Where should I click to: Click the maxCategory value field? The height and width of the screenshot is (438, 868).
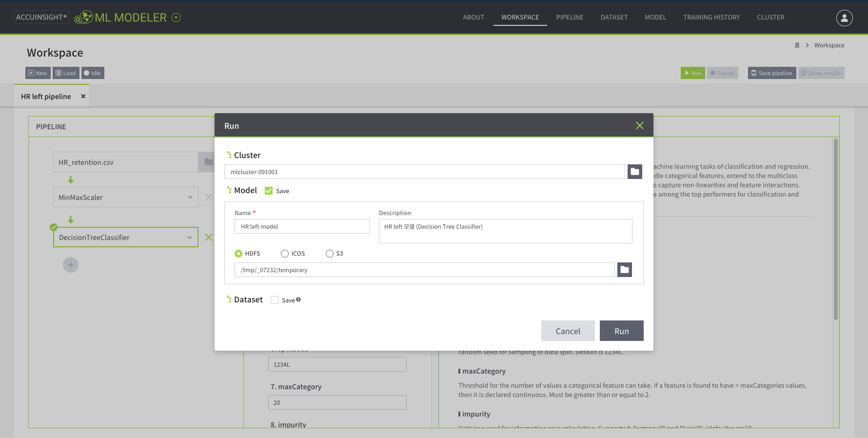337,402
